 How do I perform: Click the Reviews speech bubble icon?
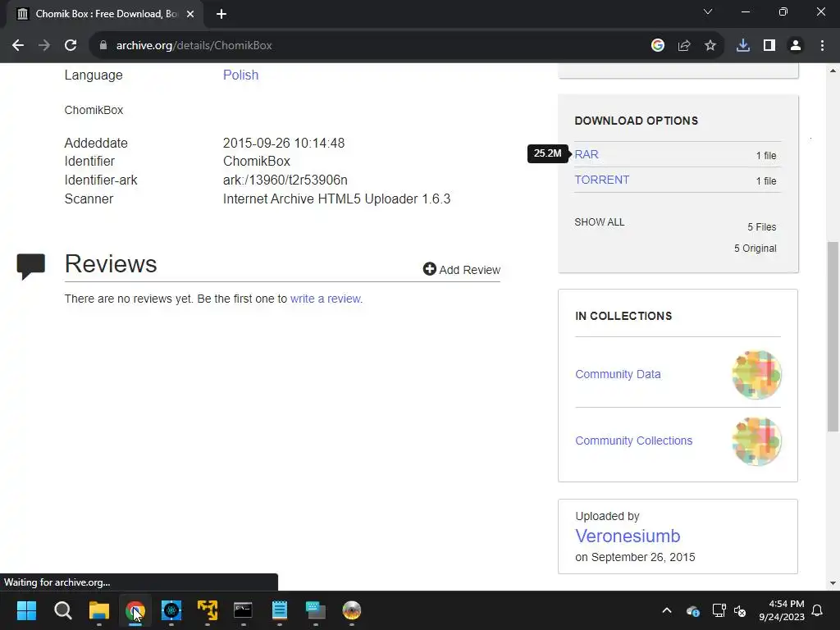tap(31, 267)
